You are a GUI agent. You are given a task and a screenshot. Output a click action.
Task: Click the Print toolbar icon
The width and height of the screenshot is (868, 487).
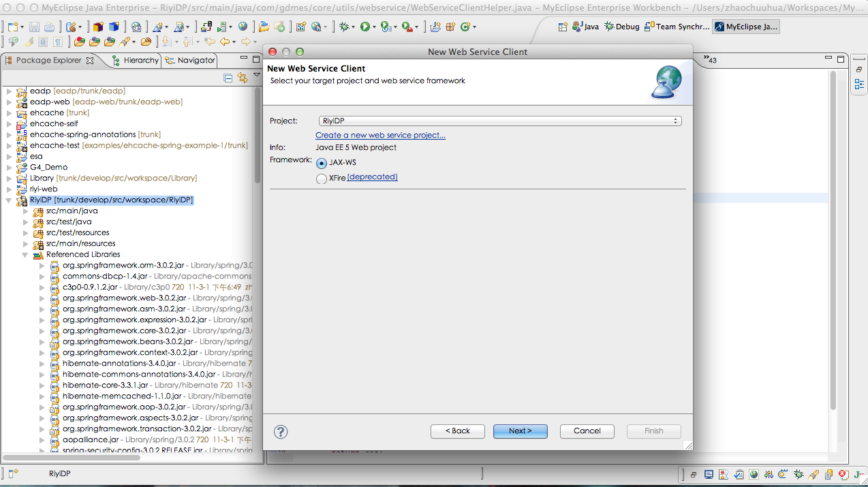click(x=49, y=27)
